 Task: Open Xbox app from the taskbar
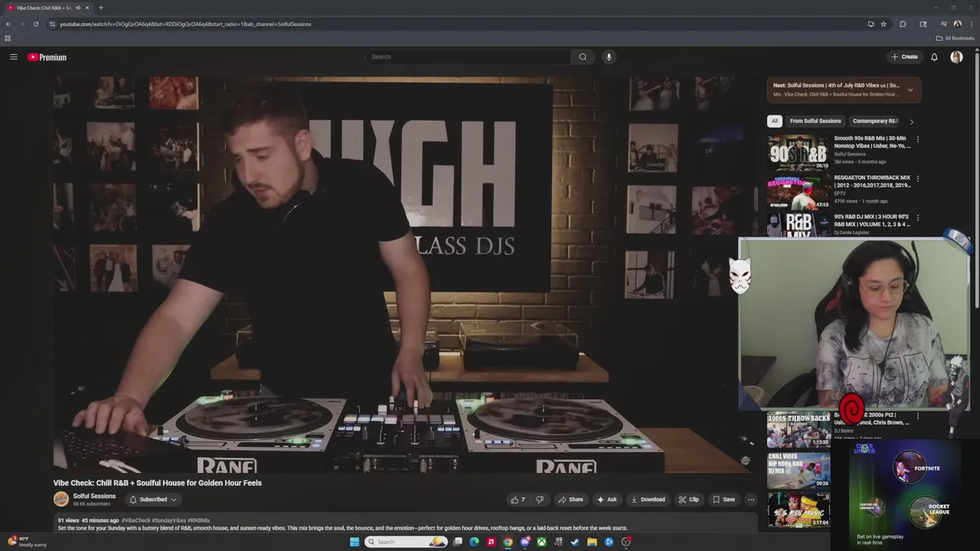(541, 542)
